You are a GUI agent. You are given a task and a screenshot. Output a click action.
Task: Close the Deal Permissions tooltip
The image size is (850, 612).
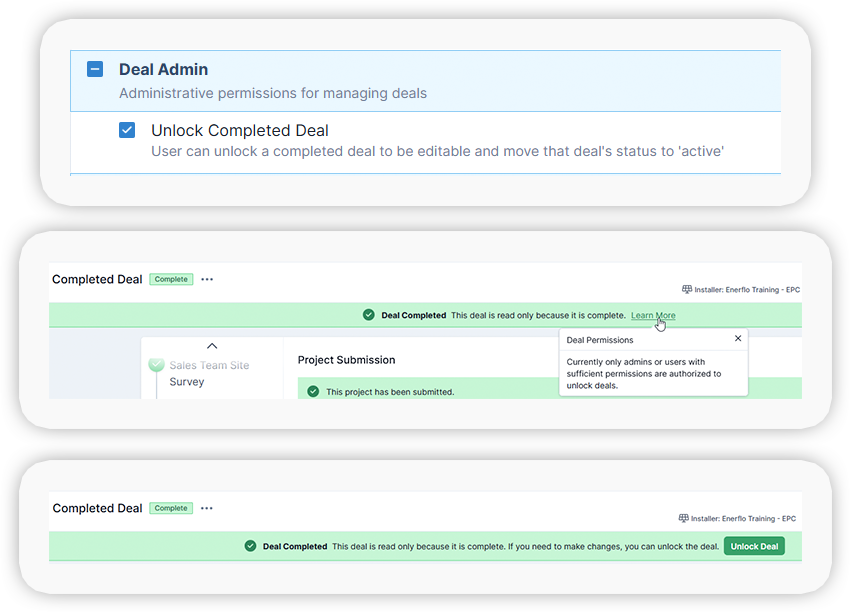coord(739,338)
